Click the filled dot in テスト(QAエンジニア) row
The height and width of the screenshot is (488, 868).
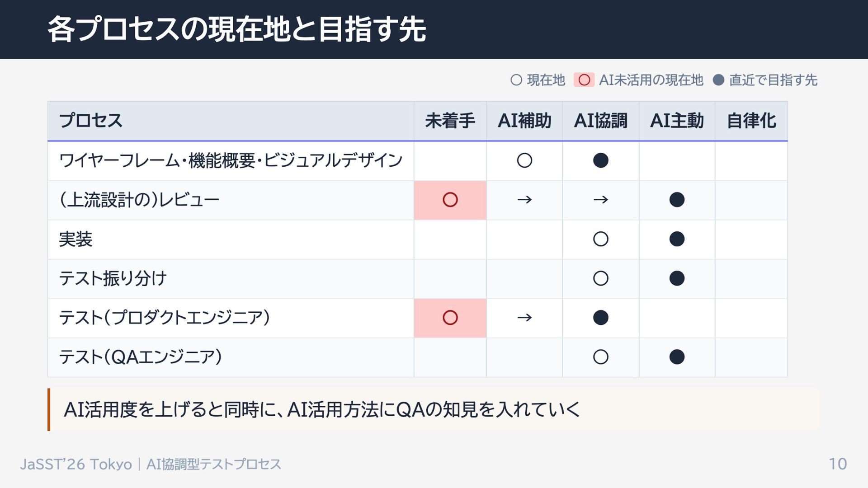677,357
